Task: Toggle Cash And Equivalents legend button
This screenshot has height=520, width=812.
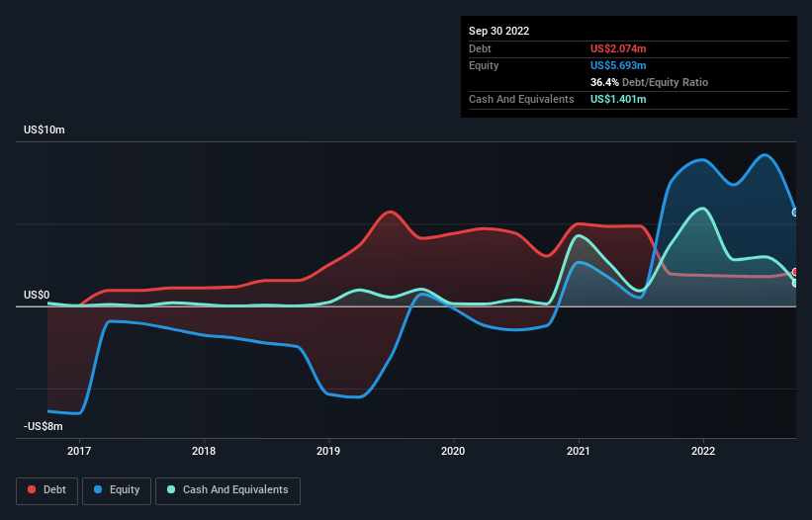Action: [x=227, y=490]
